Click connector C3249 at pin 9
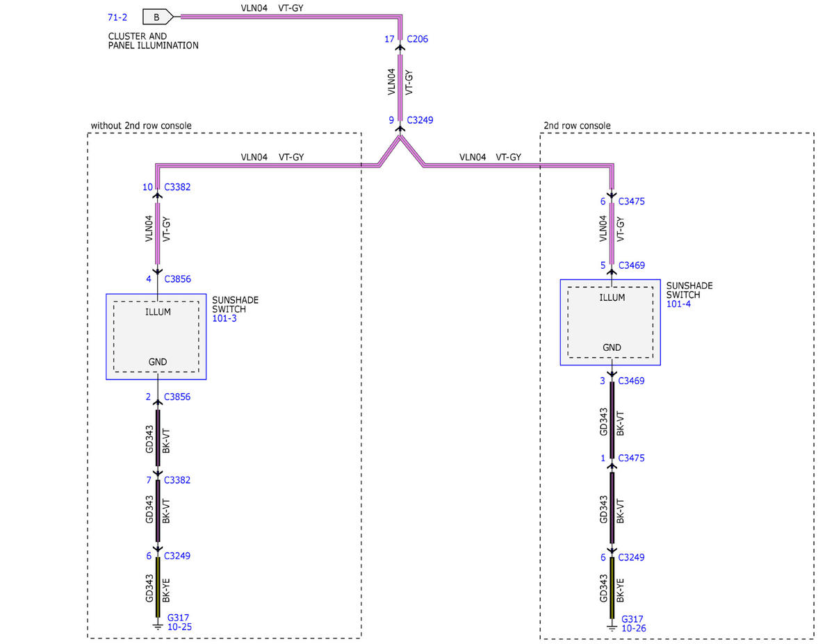The image size is (834, 644). pyautogui.click(x=420, y=119)
